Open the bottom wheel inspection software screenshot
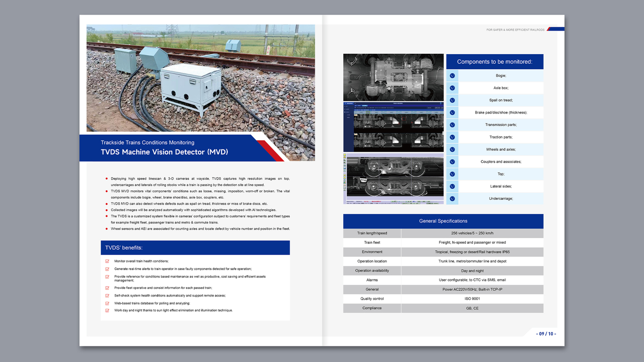The height and width of the screenshot is (362, 644). coord(393,178)
